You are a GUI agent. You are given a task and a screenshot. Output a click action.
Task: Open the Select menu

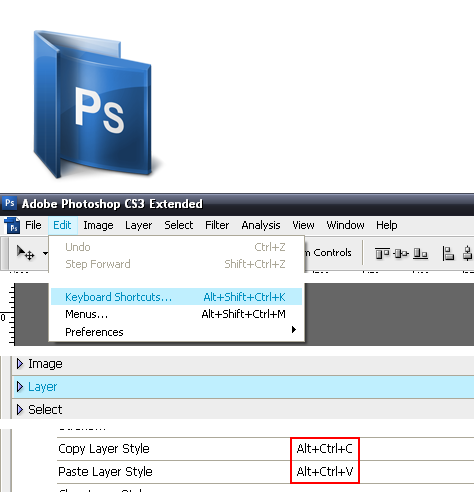tap(178, 225)
